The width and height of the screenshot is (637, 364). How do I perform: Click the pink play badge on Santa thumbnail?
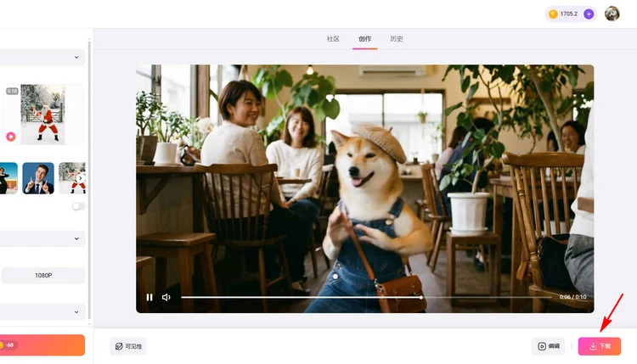pos(11,136)
